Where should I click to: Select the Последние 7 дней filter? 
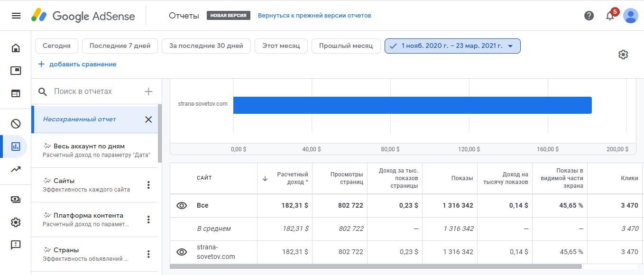point(120,46)
